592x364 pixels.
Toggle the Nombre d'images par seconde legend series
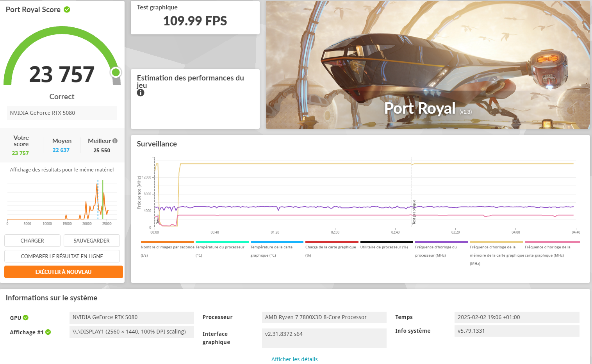[167, 247]
